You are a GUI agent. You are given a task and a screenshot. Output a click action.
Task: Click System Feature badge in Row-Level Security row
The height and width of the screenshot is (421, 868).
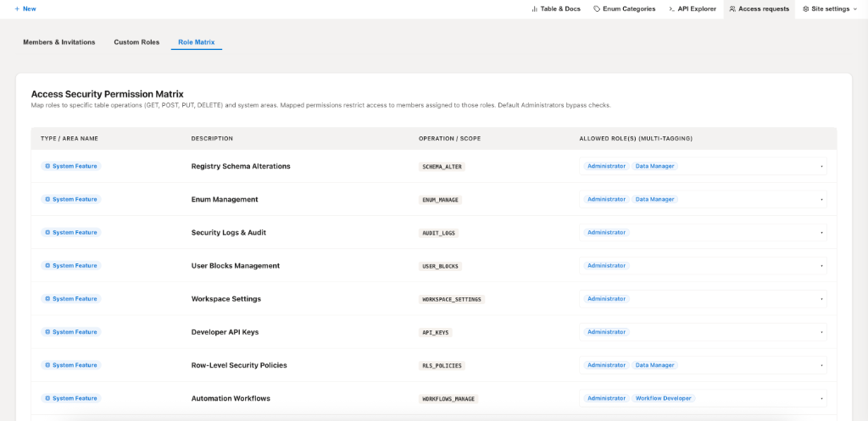pos(71,365)
